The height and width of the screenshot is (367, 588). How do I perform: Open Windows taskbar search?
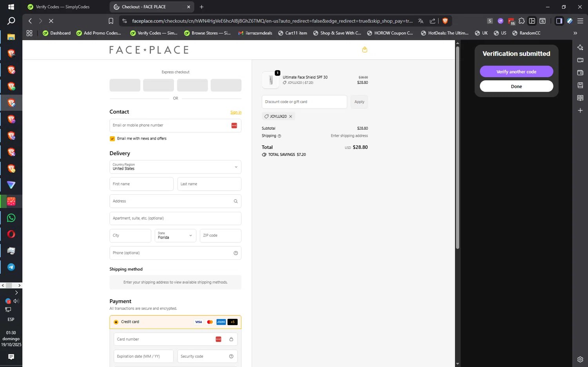click(x=11, y=21)
